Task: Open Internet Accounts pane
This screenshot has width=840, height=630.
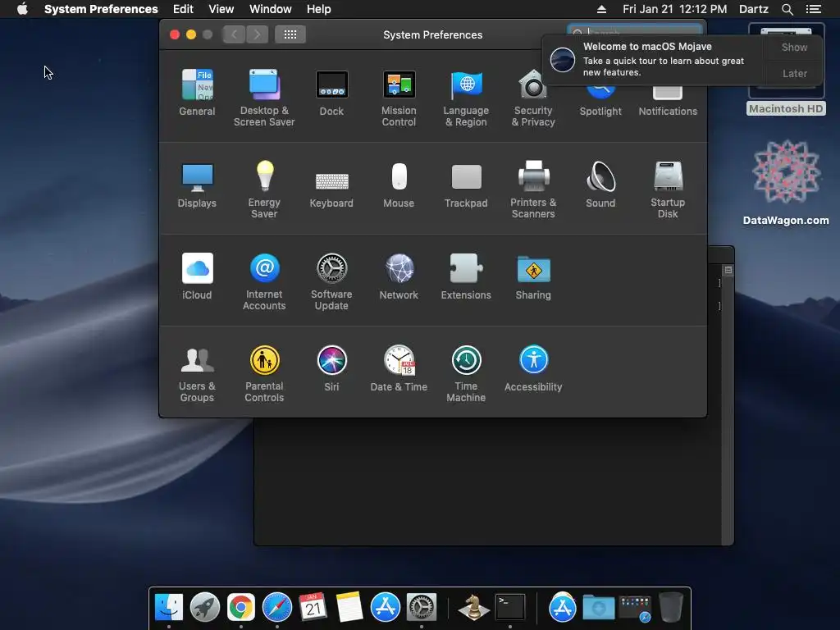Action: 264,282
